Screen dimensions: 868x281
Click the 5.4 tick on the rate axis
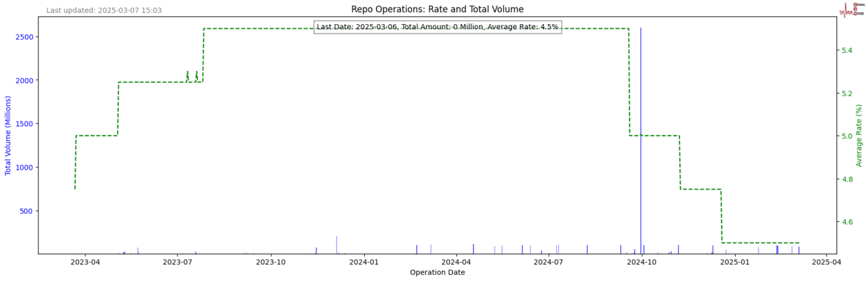[x=848, y=51]
